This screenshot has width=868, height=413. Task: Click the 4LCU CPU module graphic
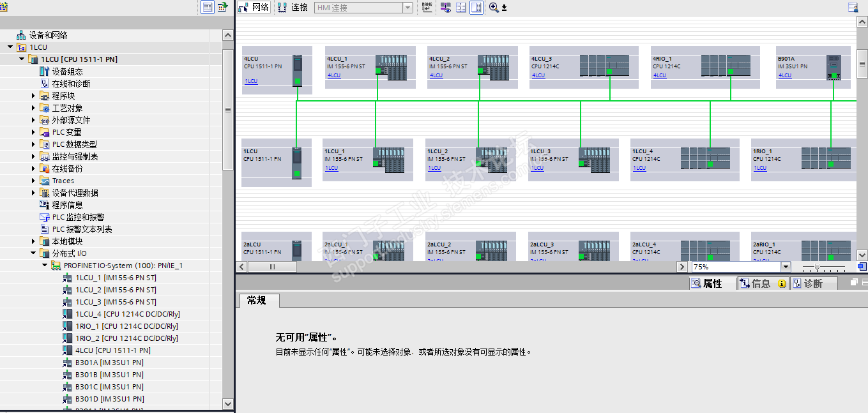(297, 70)
